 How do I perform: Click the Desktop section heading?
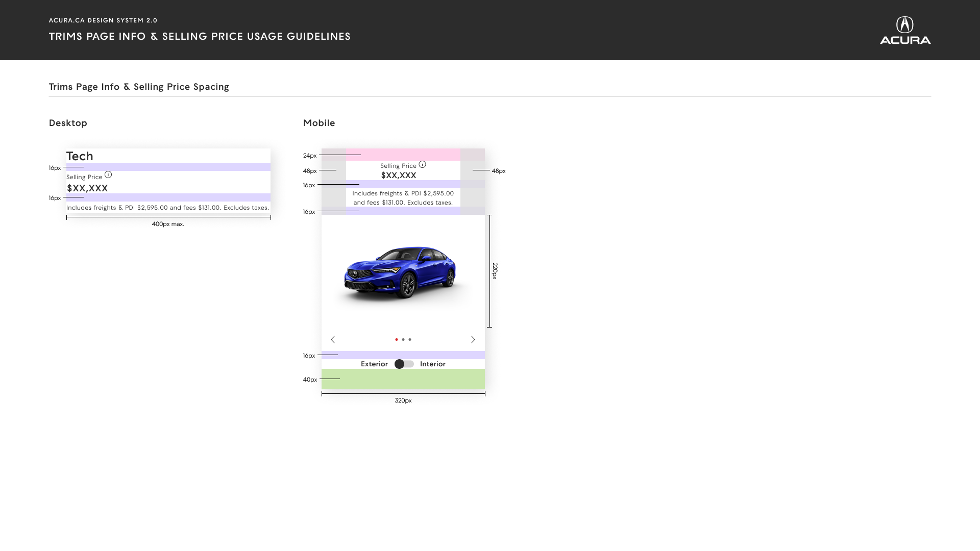click(68, 123)
